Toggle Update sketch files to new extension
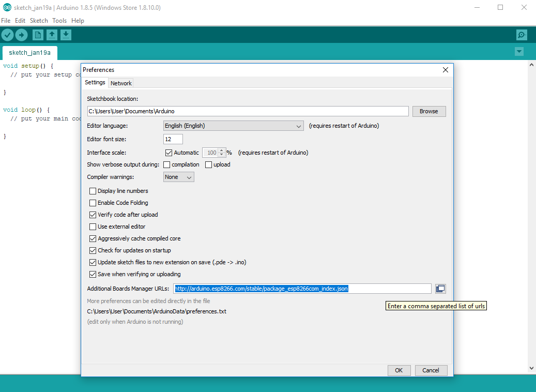Viewport: 536px width, 392px height. point(93,262)
